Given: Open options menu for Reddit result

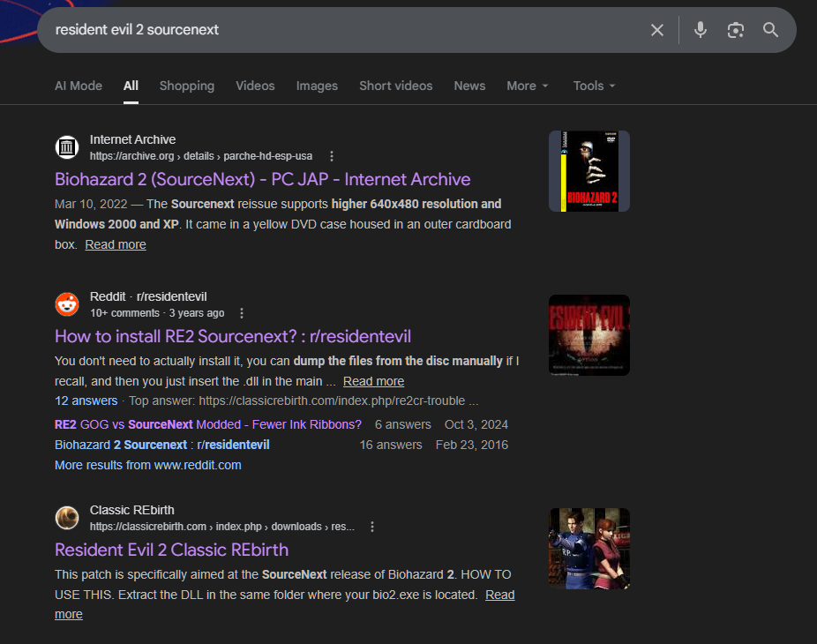Looking at the screenshot, I should [x=241, y=313].
